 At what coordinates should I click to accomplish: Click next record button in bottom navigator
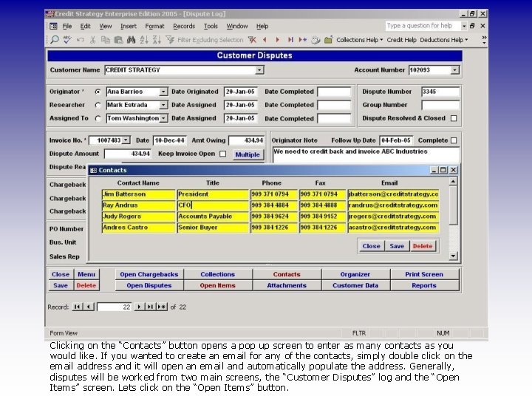139,307
